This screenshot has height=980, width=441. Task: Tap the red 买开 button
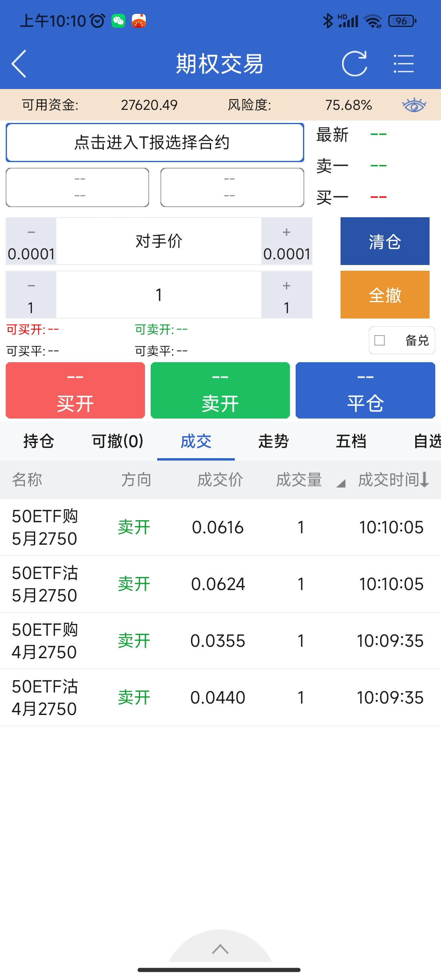[76, 390]
